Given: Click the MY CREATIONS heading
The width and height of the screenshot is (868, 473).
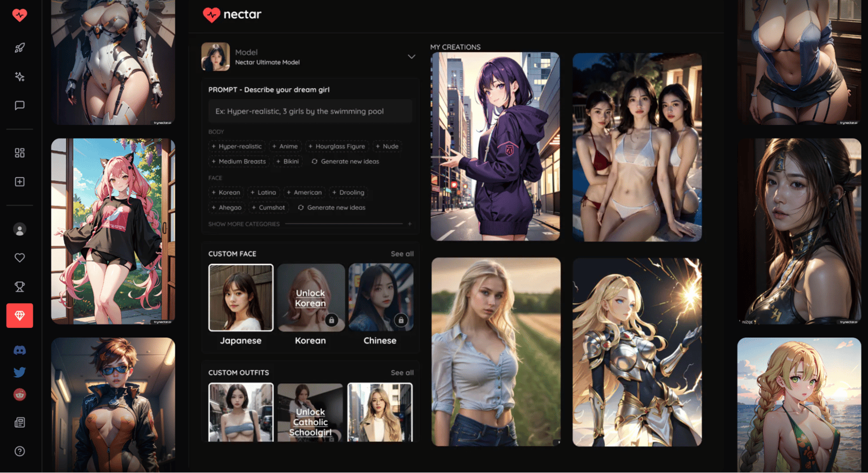Looking at the screenshot, I should click(455, 47).
